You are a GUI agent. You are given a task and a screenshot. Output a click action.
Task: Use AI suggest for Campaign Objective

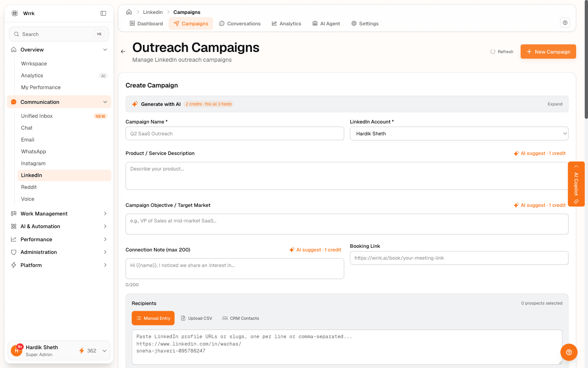coord(539,205)
